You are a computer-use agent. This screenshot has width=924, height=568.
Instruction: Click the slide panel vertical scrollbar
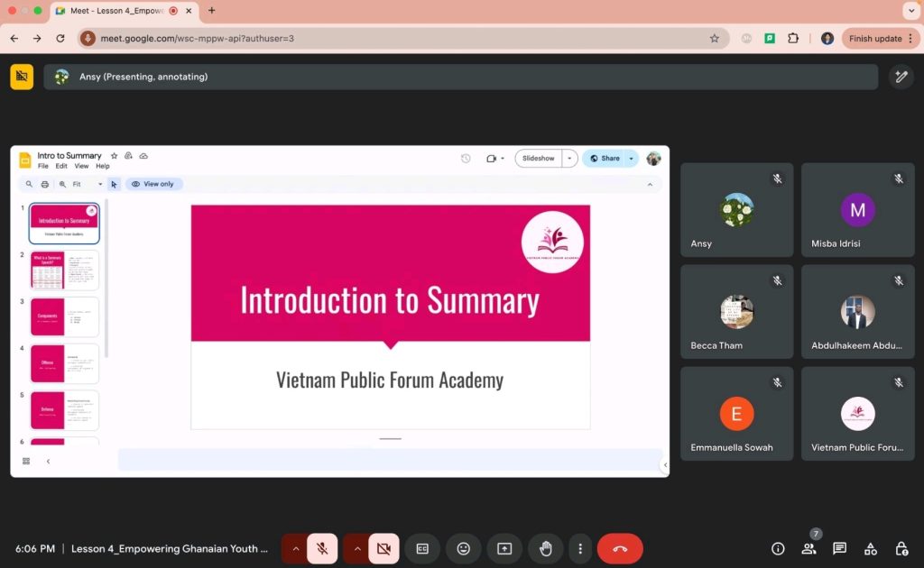(x=106, y=279)
